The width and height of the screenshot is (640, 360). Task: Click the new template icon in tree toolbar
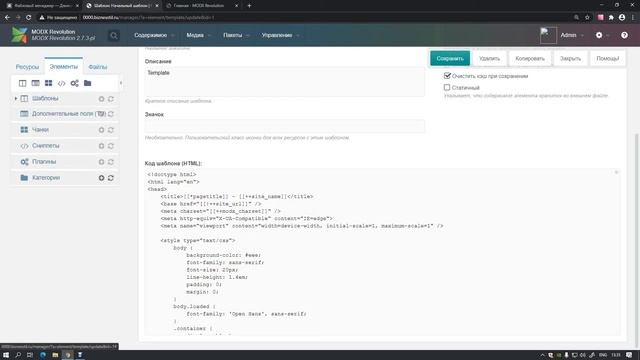pos(22,83)
